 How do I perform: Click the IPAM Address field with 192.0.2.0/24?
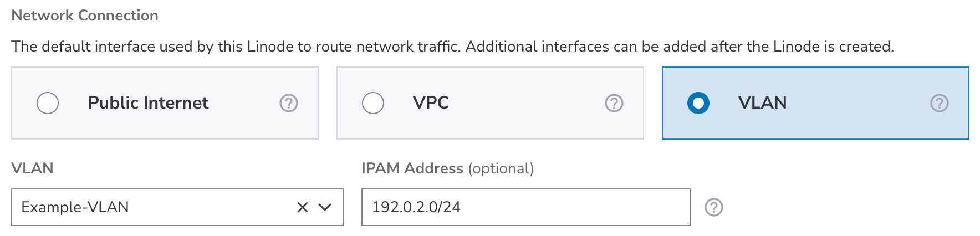pos(524,207)
